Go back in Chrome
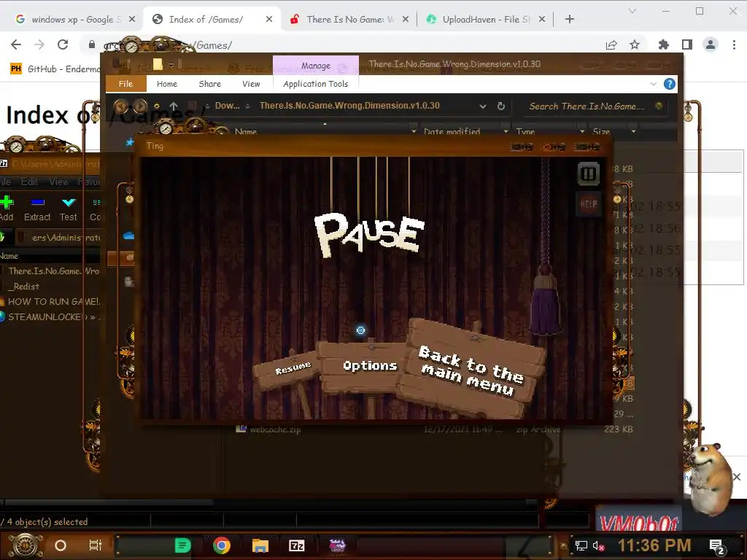This screenshot has width=747, height=560. [x=16, y=44]
